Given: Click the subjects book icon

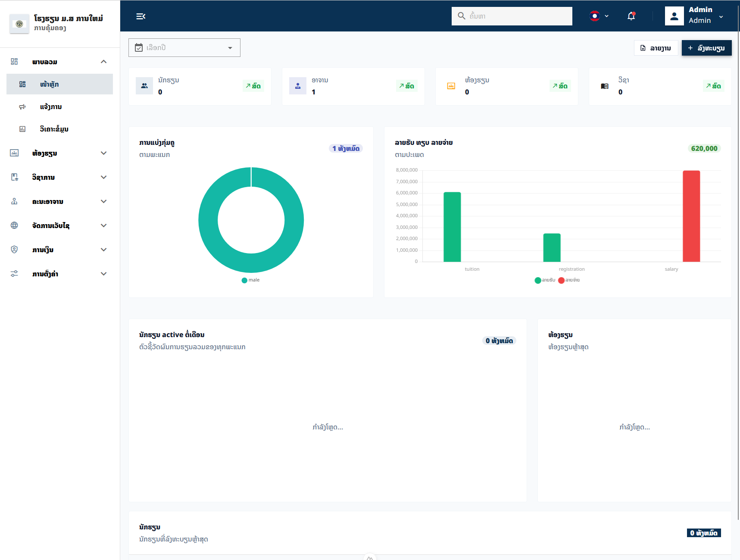Looking at the screenshot, I should point(605,86).
